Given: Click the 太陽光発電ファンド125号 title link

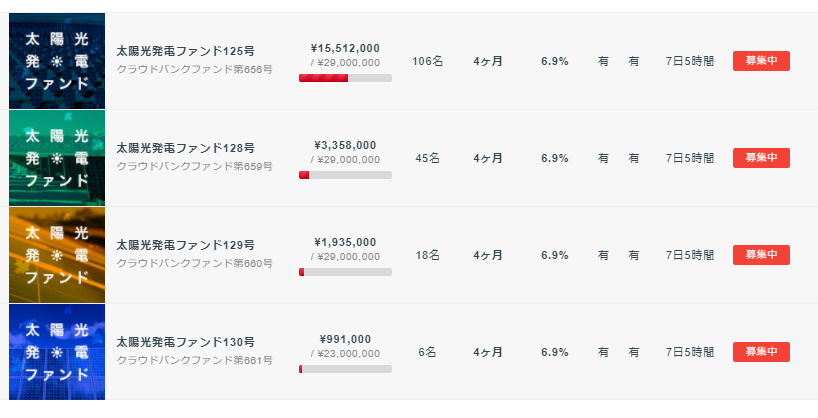Looking at the screenshot, I should [x=185, y=51].
